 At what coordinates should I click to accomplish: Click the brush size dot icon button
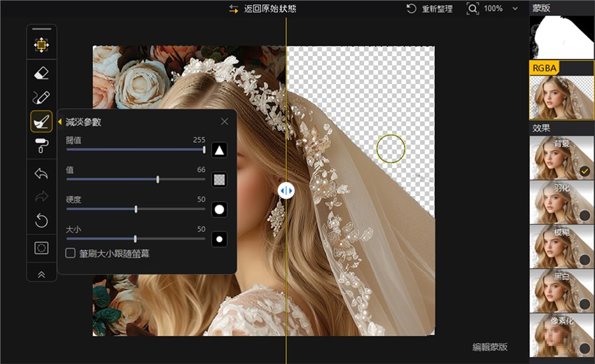[219, 239]
